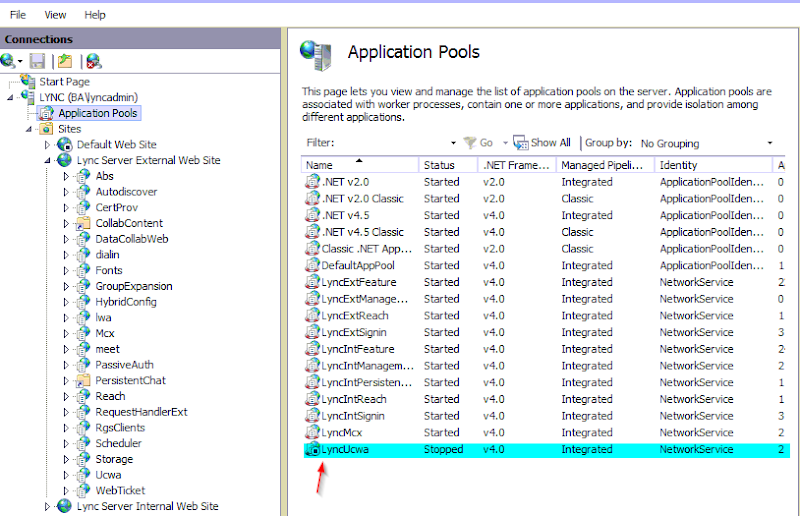
Task: Click the Storage application icon
Action: tap(83, 459)
